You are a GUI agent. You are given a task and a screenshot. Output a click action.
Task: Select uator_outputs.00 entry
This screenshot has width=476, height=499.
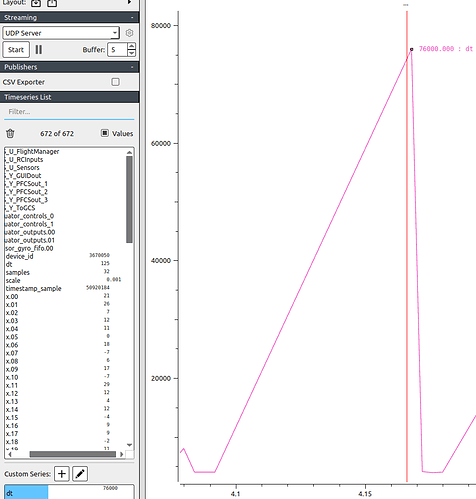pos(30,232)
